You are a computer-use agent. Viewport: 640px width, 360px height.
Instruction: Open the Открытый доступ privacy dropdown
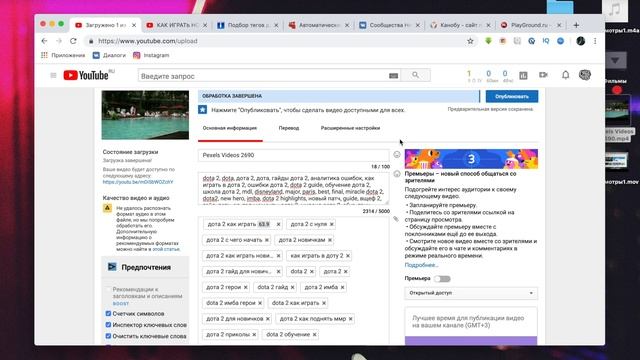[471, 293]
